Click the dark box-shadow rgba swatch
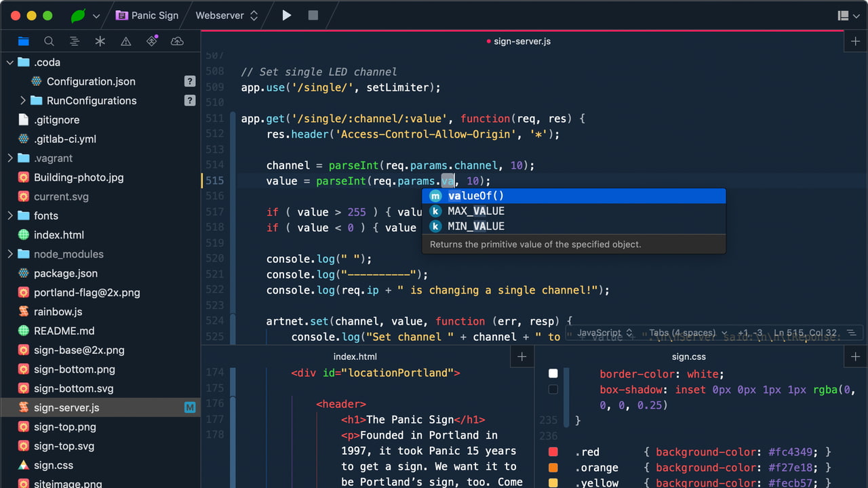868x488 pixels. point(553,389)
